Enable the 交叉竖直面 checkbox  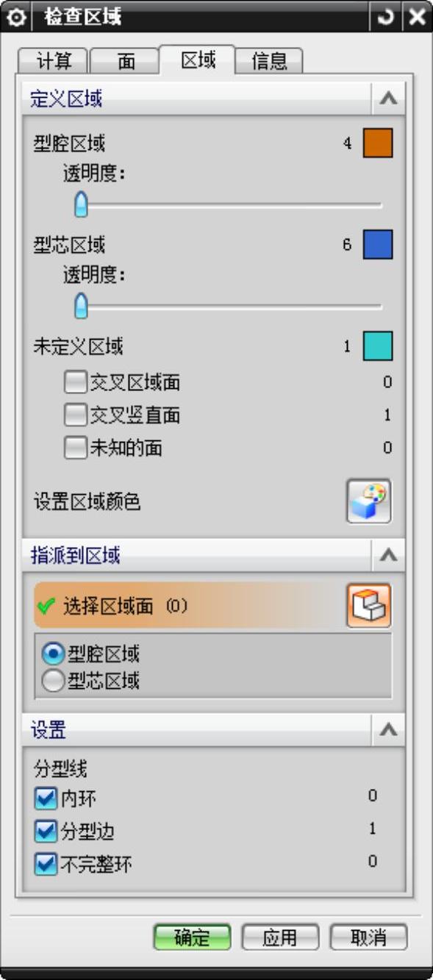tap(75, 415)
